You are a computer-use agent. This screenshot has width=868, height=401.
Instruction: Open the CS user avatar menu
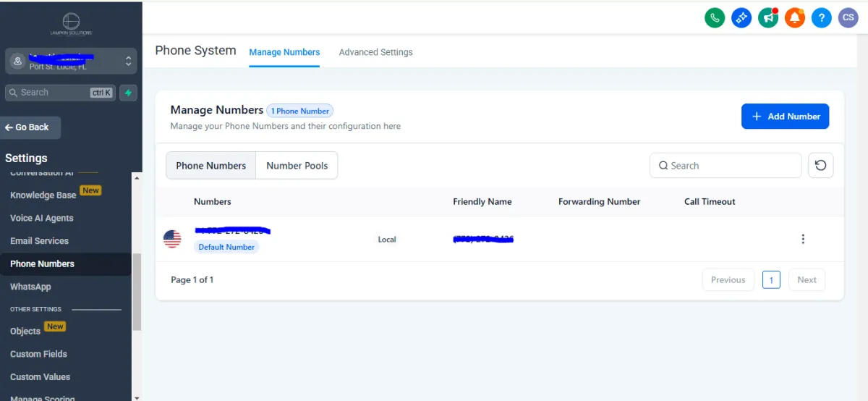848,18
